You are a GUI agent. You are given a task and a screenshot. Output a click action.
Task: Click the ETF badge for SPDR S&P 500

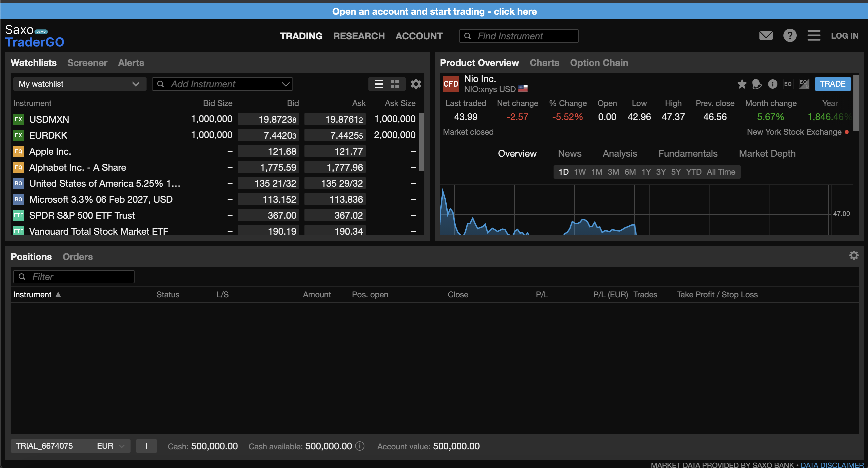[x=19, y=215]
